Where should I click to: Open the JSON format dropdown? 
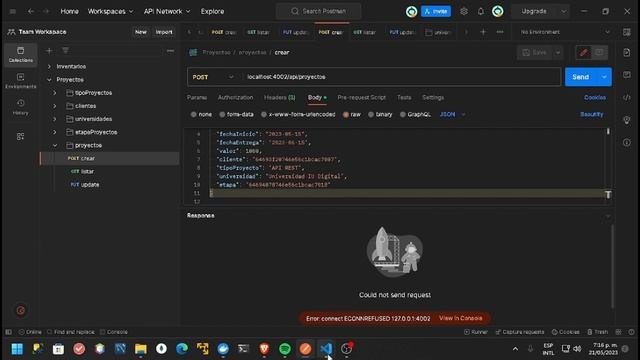tap(452, 114)
